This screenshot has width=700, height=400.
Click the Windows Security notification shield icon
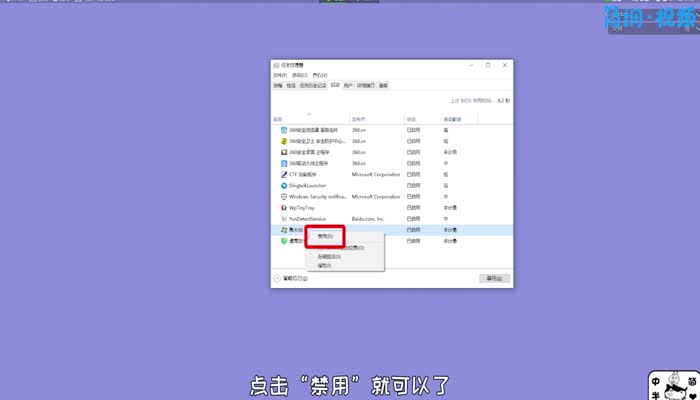tap(284, 196)
